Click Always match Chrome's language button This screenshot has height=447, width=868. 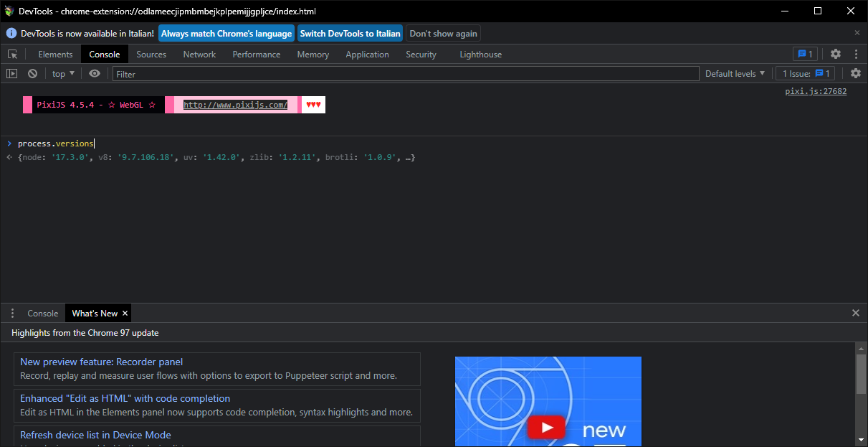tap(226, 34)
